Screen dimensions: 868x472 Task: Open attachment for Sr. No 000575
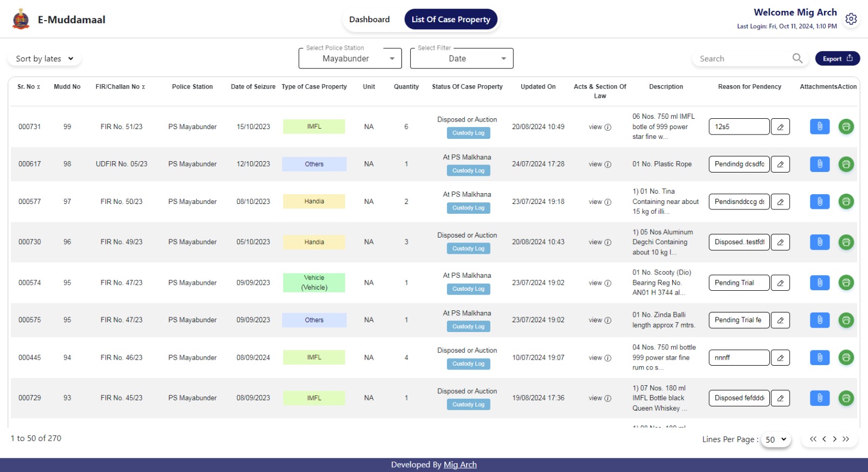click(820, 320)
